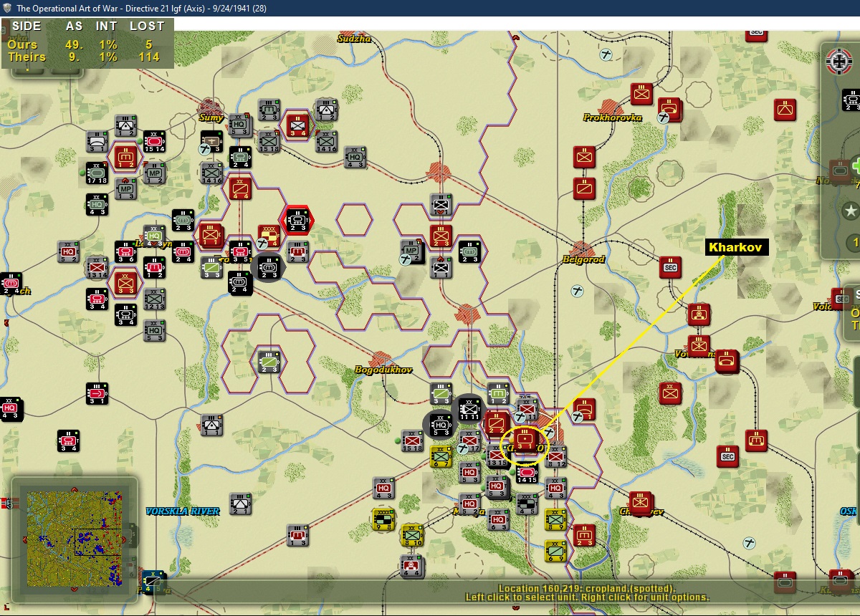
Task: Click red 2-2 motorized battalion near Kharkov
Action: 497,424
